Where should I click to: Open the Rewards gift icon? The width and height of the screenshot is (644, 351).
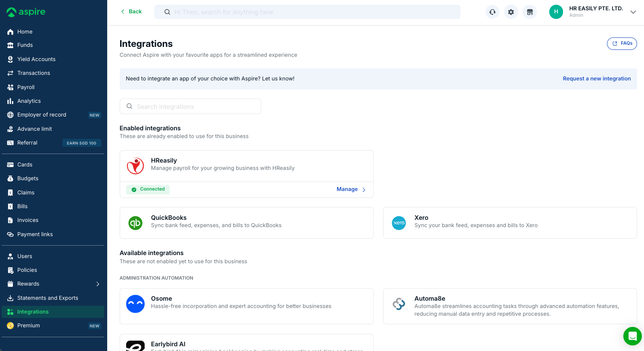pos(10,284)
